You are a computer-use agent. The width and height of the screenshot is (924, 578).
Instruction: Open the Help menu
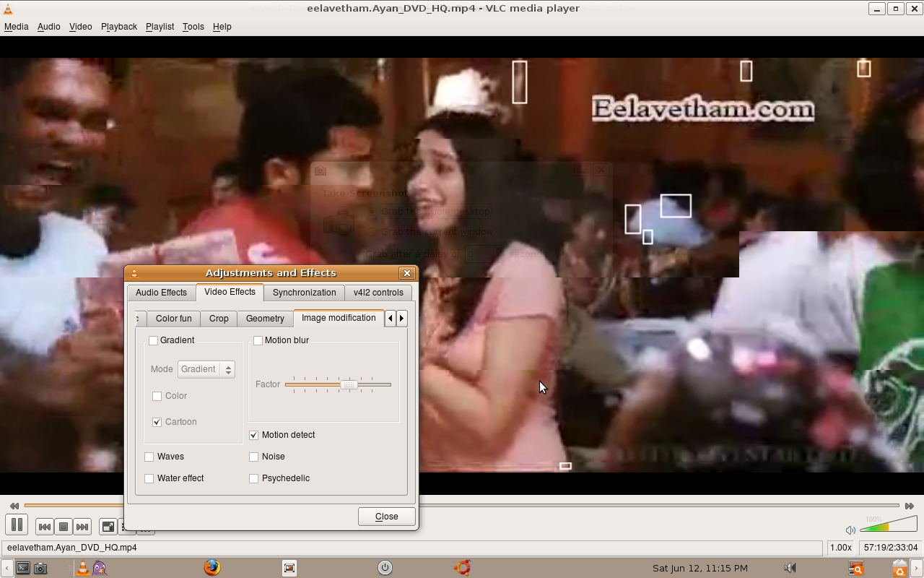[x=222, y=26]
